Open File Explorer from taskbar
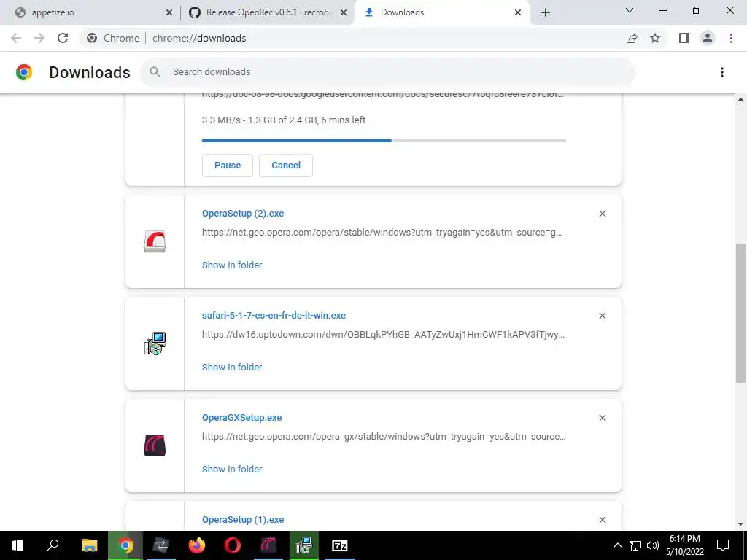Viewport: 747px width, 560px height. coord(89,545)
